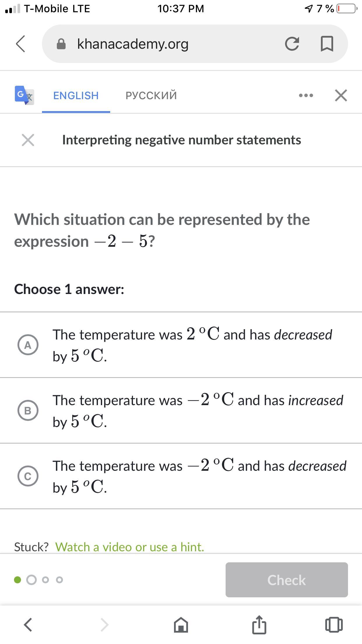Select answer B: −2 °C increased
Screen dimensions: 362x644
pos(28,411)
